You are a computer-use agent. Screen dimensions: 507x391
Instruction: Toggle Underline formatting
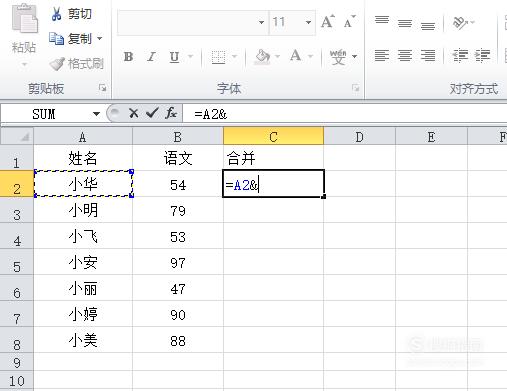[x=174, y=57]
